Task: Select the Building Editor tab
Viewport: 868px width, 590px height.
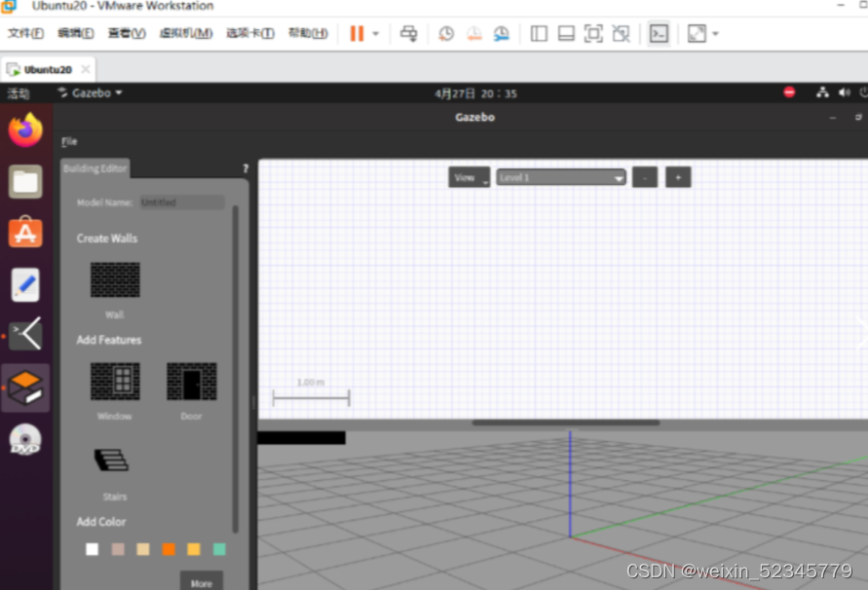Action: [x=95, y=168]
